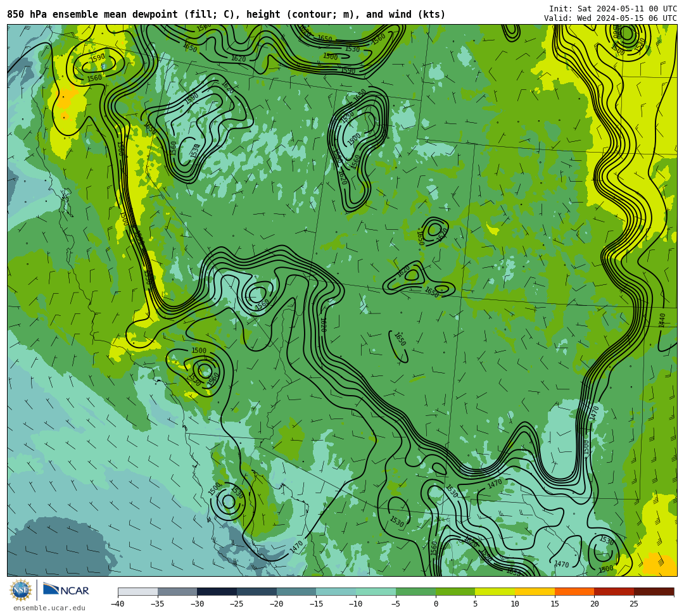The image size is (684, 616).
Task: Click the positive 15 colorbar tick label
Action: coord(555,604)
